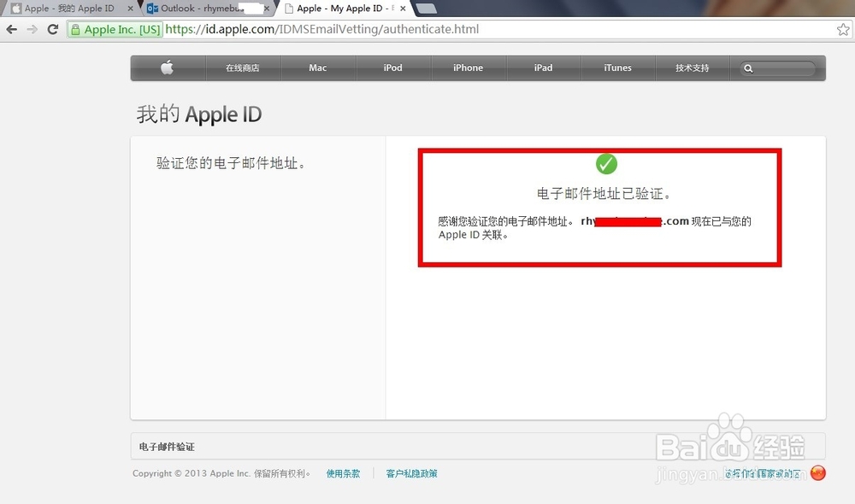This screenshot has height=504, width=855.
Task: Close the Outlook tab
Action: [x=267, y=9]
